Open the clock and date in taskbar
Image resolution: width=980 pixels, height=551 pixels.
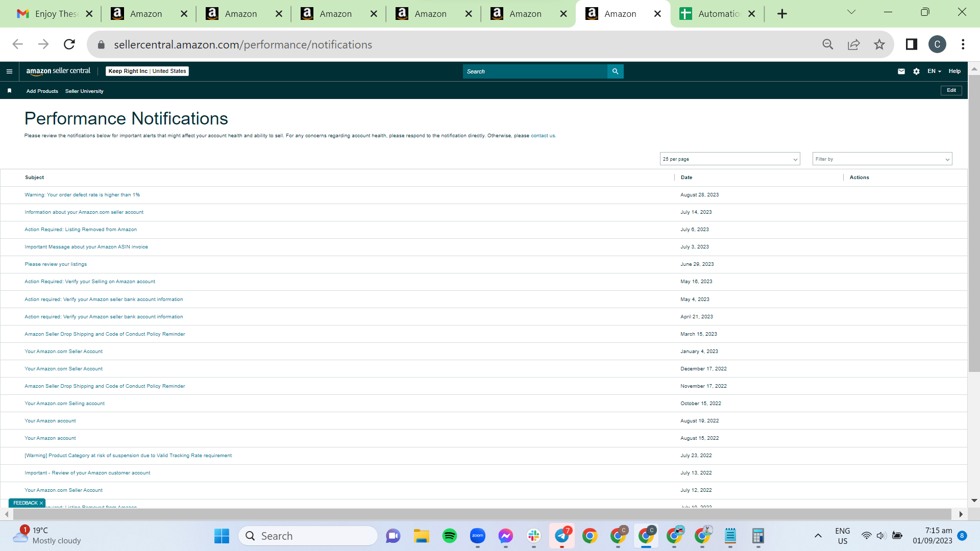[x=933, y=536]
